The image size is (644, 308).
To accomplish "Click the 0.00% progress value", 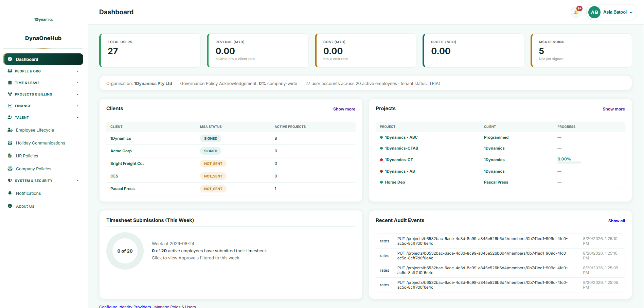I will pos(564,159).
